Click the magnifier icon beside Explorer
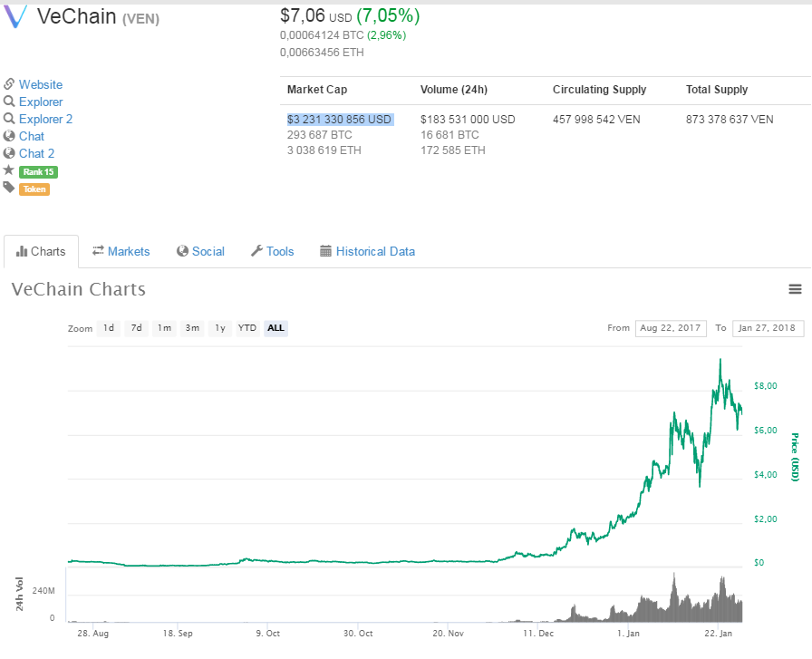The image size is (812, 659). 9,102
